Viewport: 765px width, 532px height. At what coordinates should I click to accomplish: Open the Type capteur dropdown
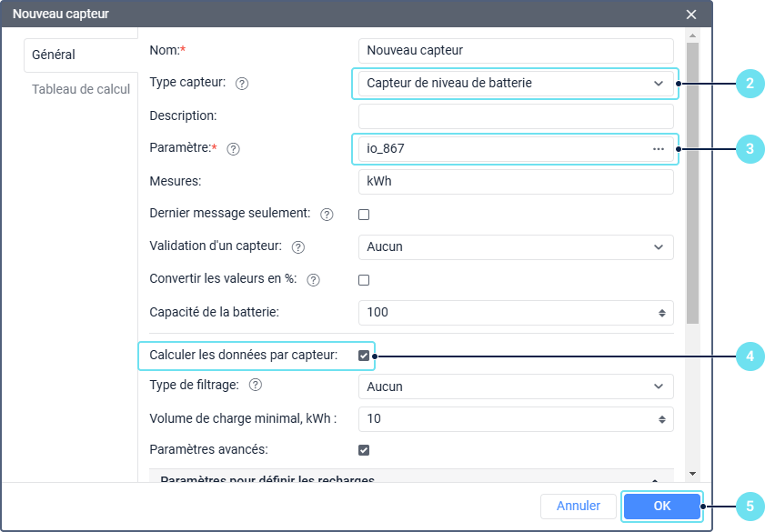coord(515,83)
